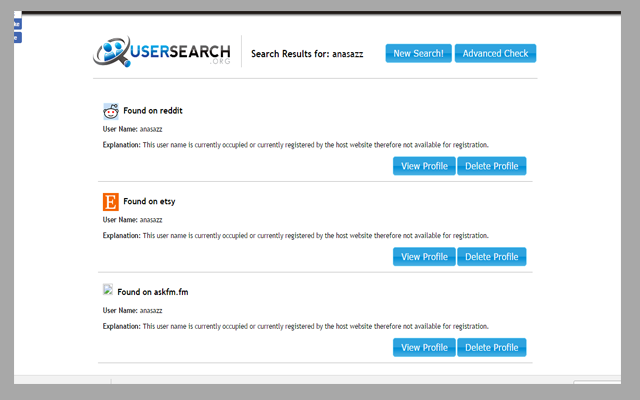Delete Profile for the etsy result
The image size is (640, 400).
[x=491, y=256]
